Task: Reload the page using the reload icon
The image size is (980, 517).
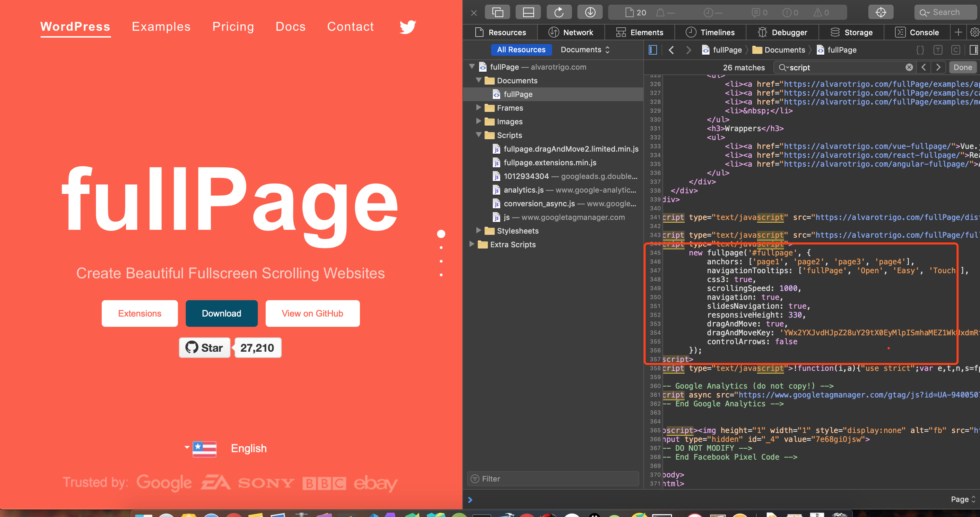Action: pyautogui.click(x=559, y=12)
